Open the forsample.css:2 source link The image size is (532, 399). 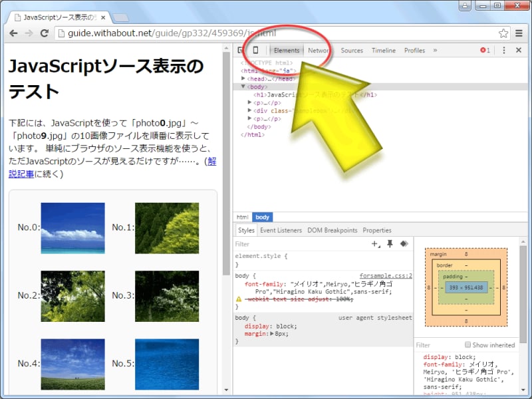click(385, 275)
